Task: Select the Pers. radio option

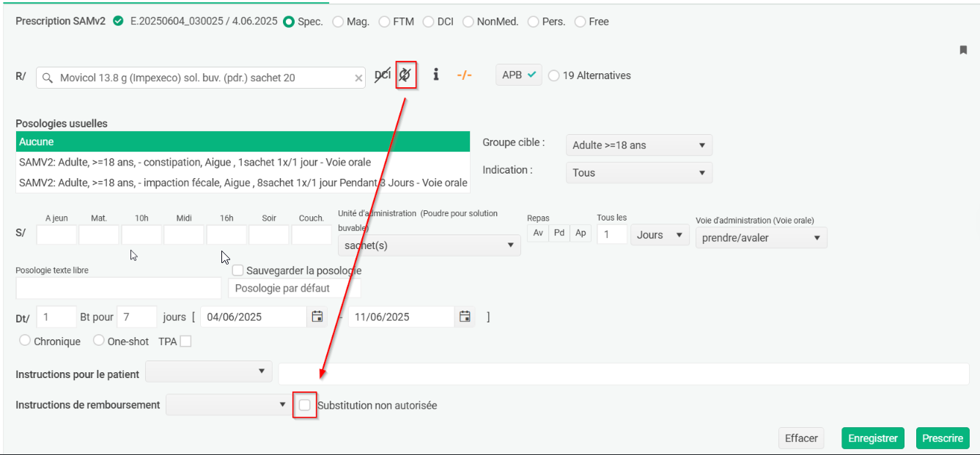Action: click(534, 22)
